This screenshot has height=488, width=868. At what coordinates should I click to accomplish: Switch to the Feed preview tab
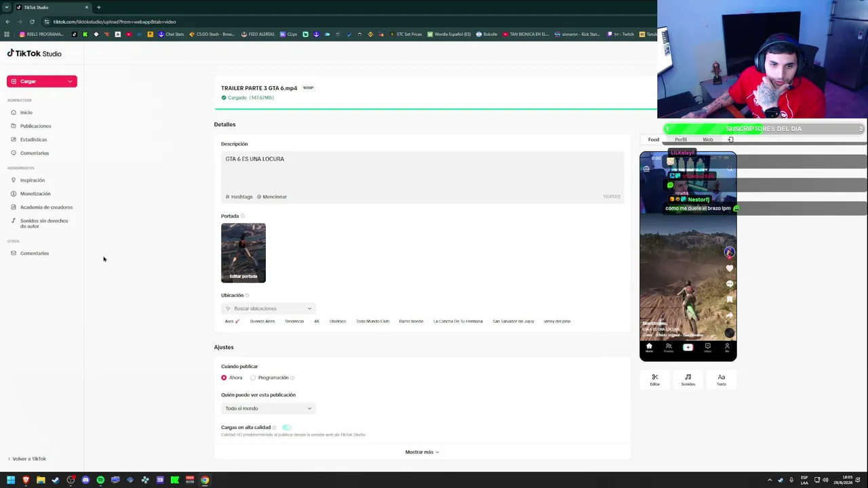(x=654, y=140)
